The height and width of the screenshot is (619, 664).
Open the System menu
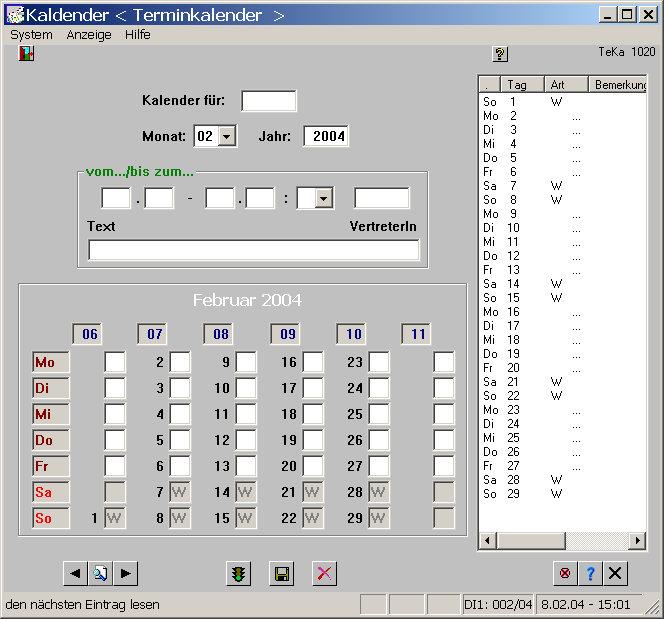click(31, 34)
